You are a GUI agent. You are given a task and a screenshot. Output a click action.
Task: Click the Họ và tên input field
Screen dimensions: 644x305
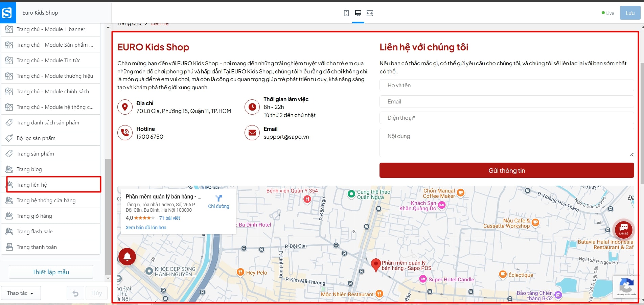coord(507,85)
